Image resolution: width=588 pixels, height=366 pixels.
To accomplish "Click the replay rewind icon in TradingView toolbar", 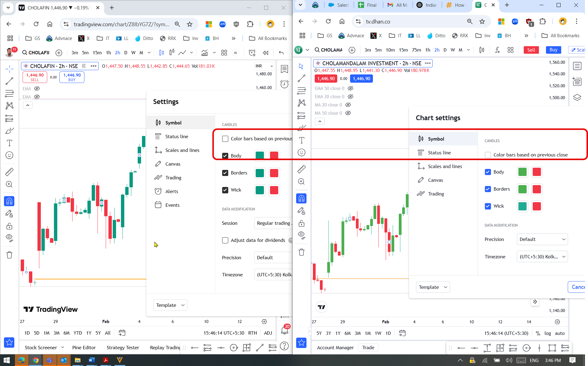I will 266,53.
